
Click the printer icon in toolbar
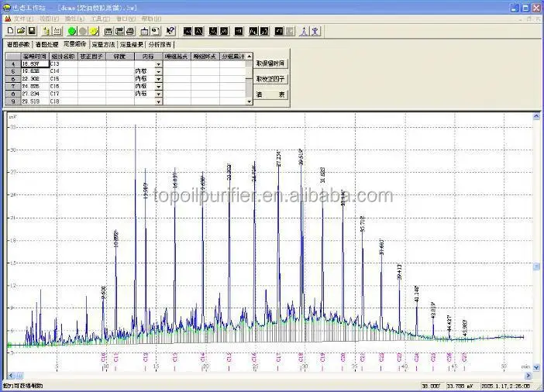(x=130, y=31)
